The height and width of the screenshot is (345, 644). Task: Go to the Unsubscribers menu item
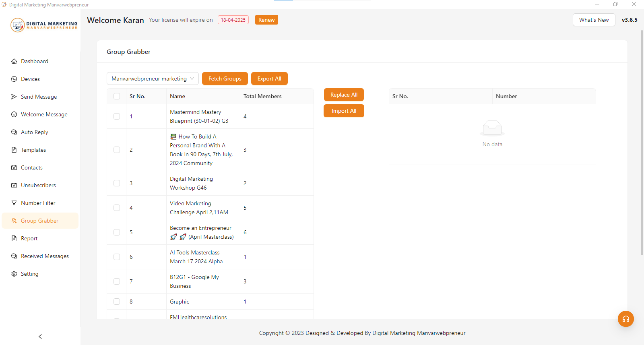pos(38,186)
